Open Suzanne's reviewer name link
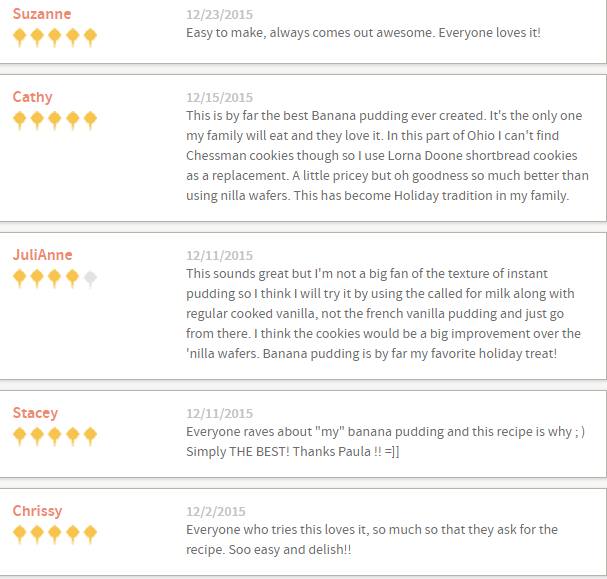 pos(42,14)
